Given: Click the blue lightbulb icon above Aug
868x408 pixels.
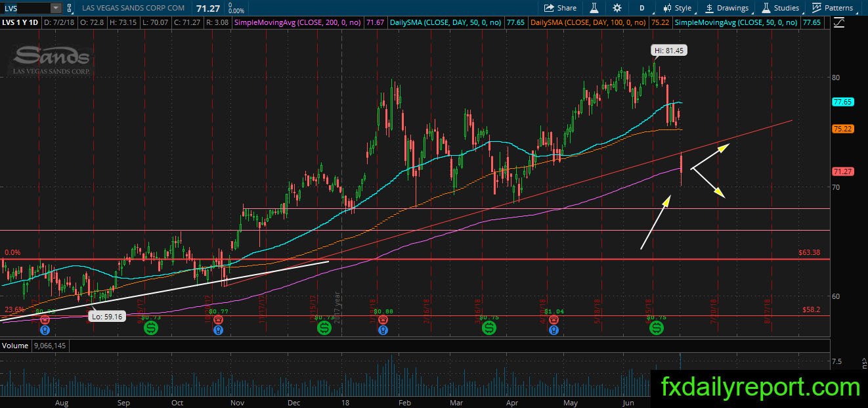Looking at the screenshot, I should 45,330.
